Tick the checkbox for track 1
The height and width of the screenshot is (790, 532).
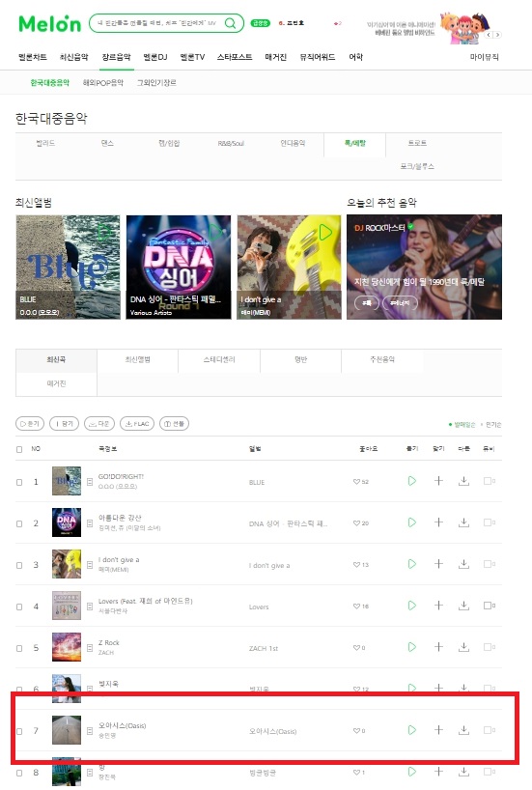19,482
